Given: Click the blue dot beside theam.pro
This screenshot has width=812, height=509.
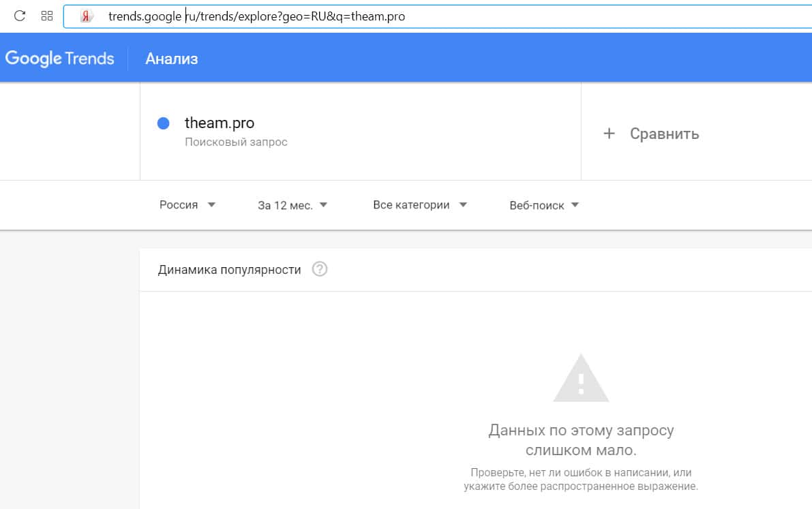Looking at the screenshot, I should click(163, 123).
